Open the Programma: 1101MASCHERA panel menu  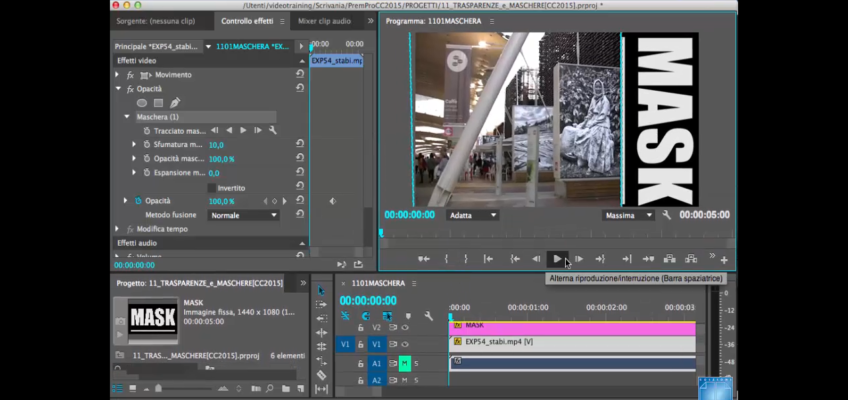492,22
